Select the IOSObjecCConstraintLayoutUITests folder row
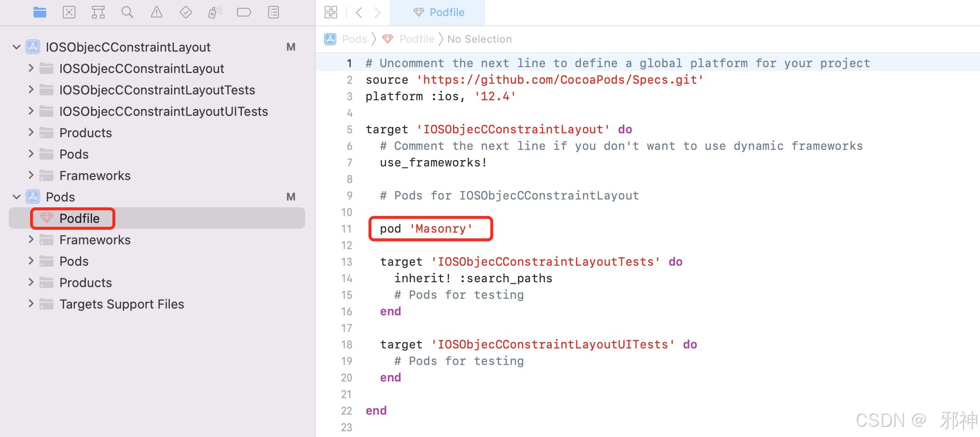980x437 pixels. point(157,111)
